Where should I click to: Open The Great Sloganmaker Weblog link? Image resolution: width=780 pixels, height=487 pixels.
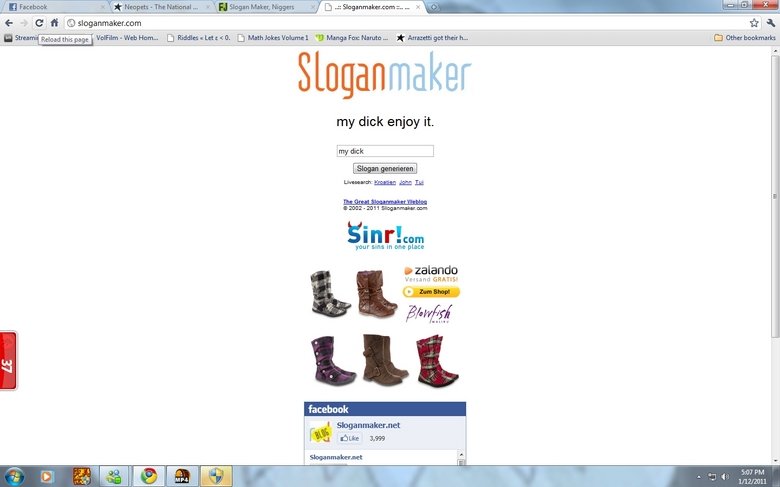point(385,201)
